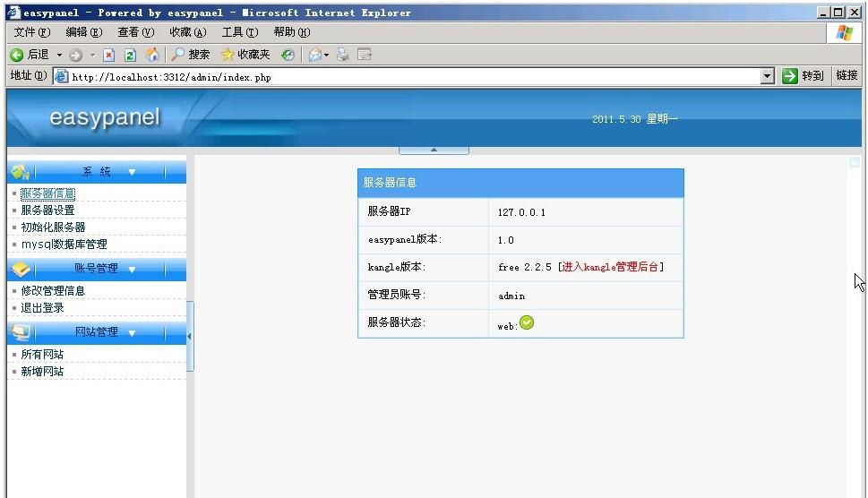
Task: Open the 编辑(E) menu
Action: [x=84, y=32]
